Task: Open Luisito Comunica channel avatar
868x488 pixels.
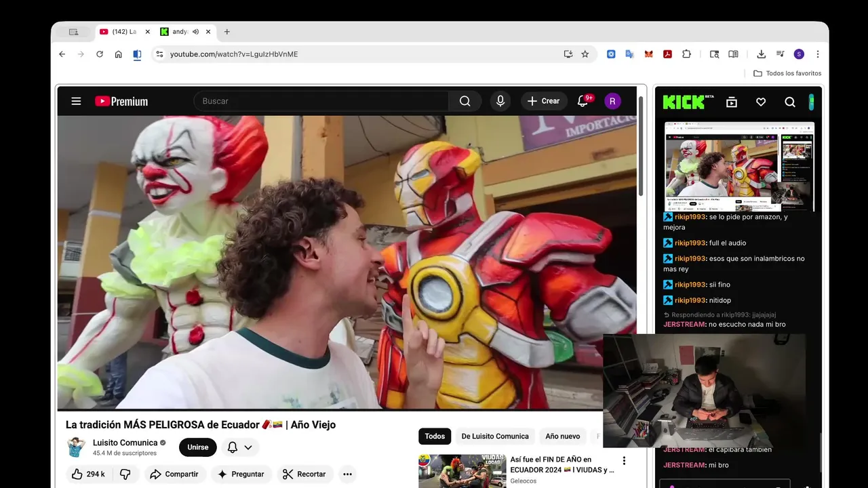Action: point(76,447)
